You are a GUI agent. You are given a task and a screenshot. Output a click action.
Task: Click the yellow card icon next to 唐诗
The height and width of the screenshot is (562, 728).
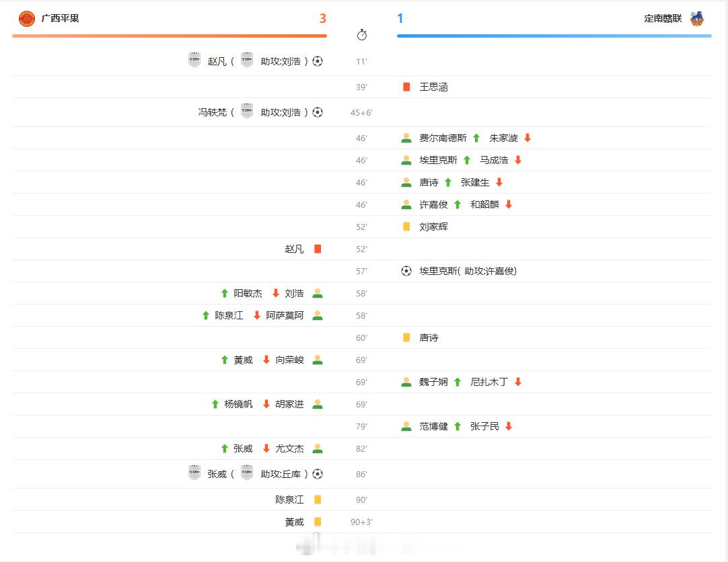click(x=406, y=337)
